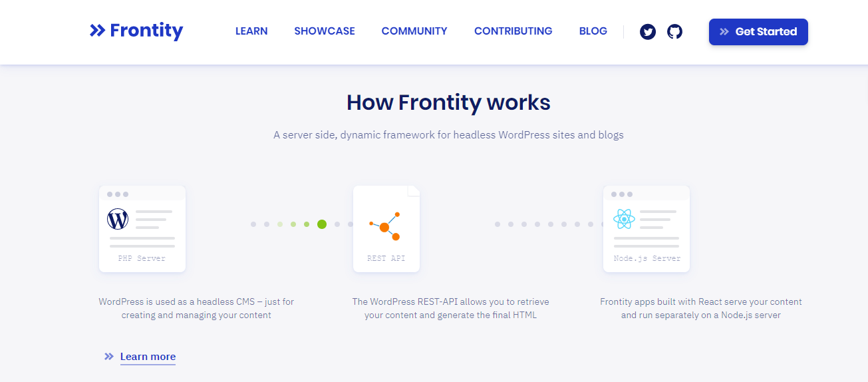Open the Twitter icon link
The width and height of the screenshot is (868, 382).
(648, 31)
